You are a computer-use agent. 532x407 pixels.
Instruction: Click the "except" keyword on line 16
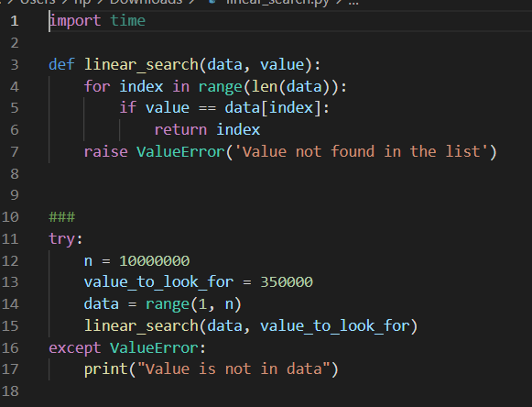coord(75,348)
